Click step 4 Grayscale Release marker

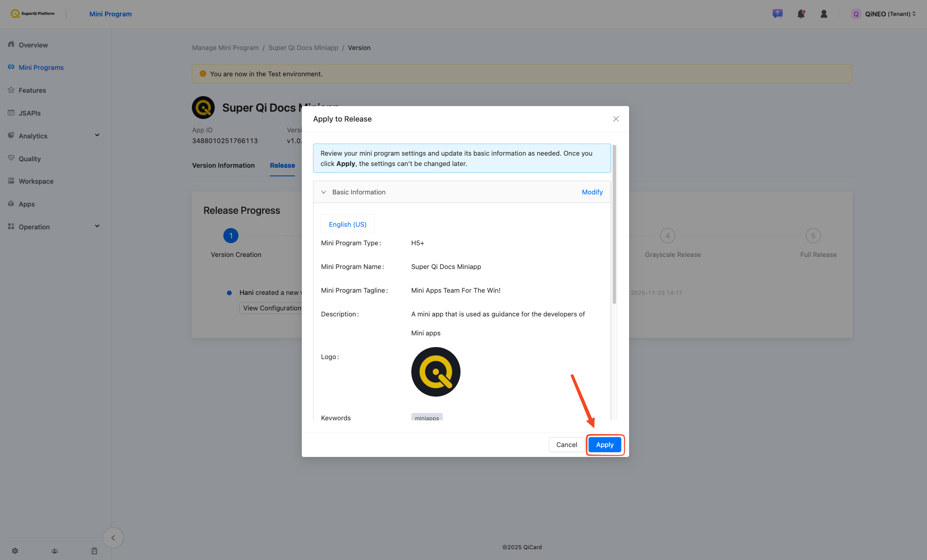pyautogui.click(x=667, y=236)
